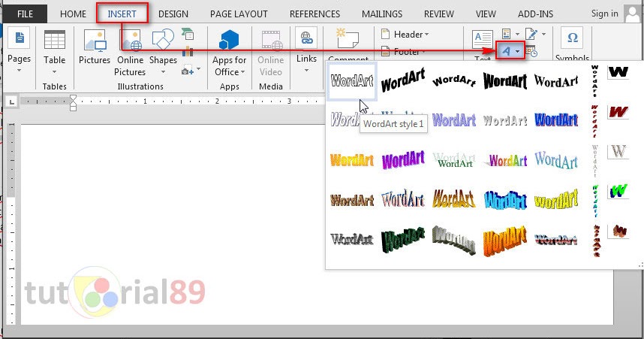
Task: Toggle the WordArt dropdown button
Action: click(510, 51)
